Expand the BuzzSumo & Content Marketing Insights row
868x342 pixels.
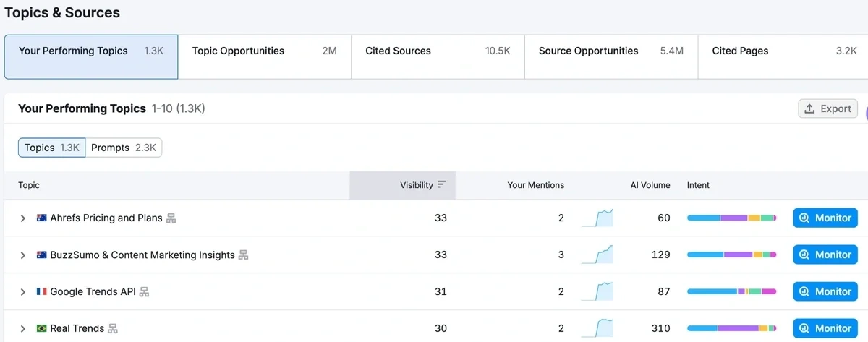point(23,255)
